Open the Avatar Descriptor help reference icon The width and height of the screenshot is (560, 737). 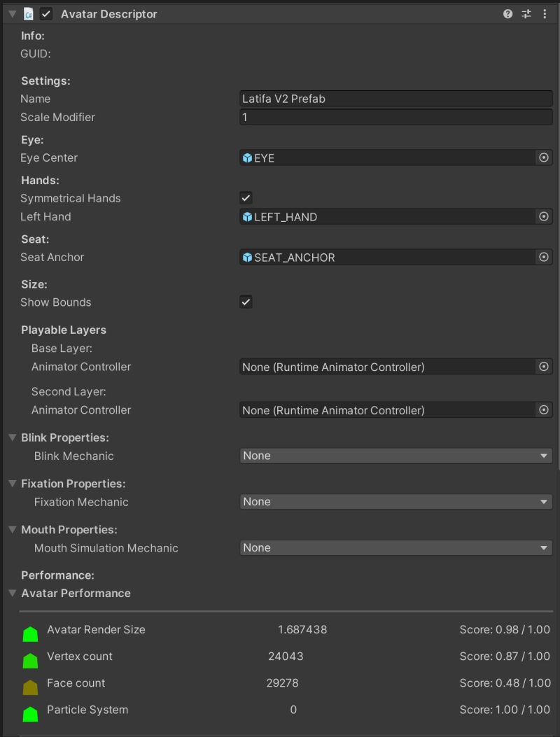coord(508,14)
